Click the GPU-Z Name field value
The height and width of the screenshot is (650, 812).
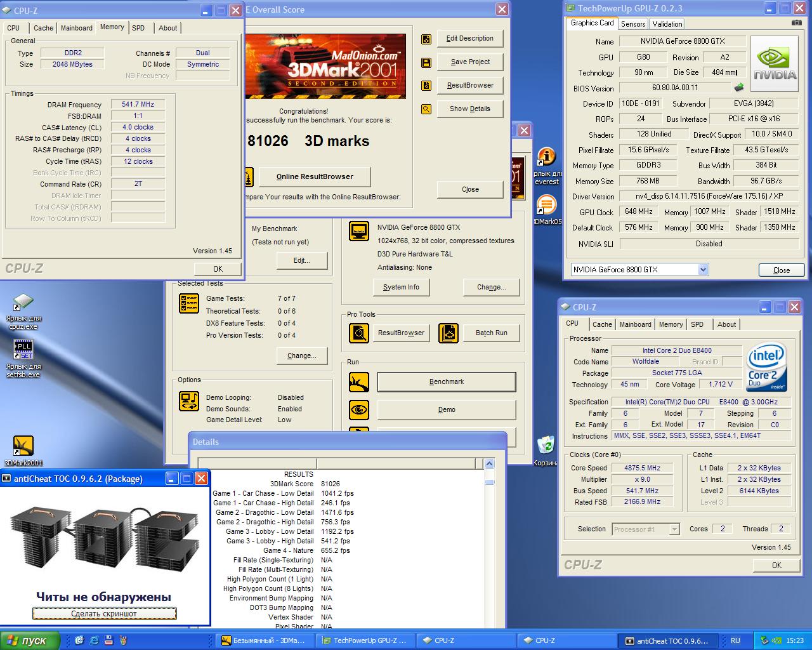682,41
